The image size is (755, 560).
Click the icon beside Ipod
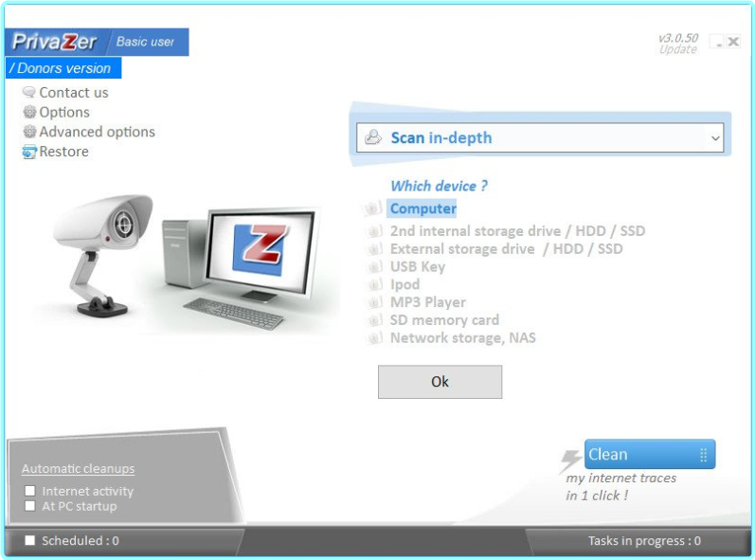pos(375,284)
